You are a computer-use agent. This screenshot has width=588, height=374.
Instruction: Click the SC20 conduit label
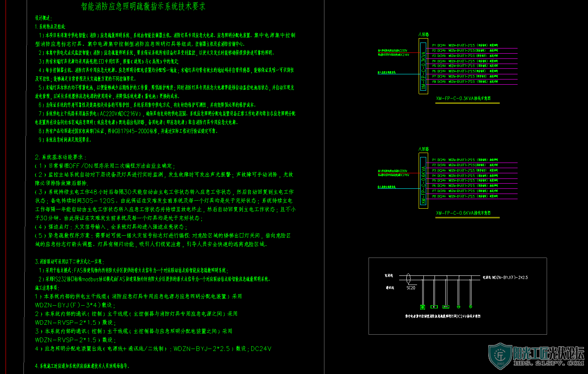[411, 288]
